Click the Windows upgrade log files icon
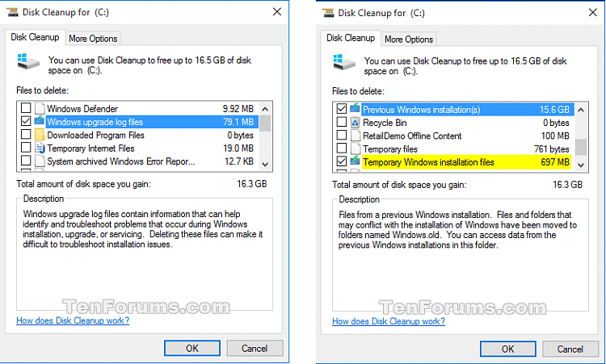The height and width of the screenshot is (364, 606). 40,121
